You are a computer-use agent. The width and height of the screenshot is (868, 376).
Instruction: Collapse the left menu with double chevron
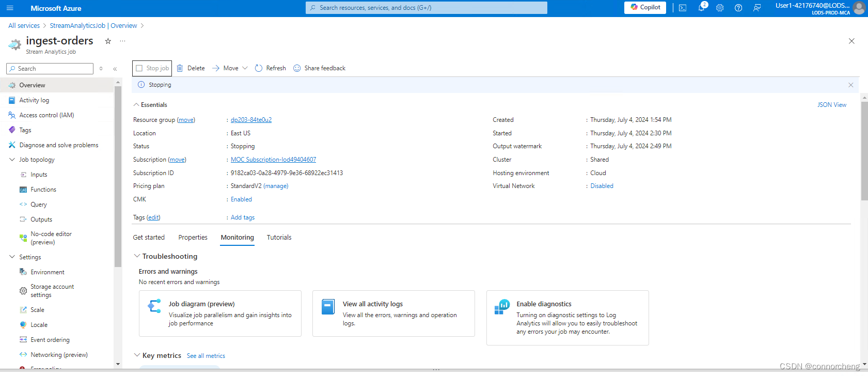point(115,69)
